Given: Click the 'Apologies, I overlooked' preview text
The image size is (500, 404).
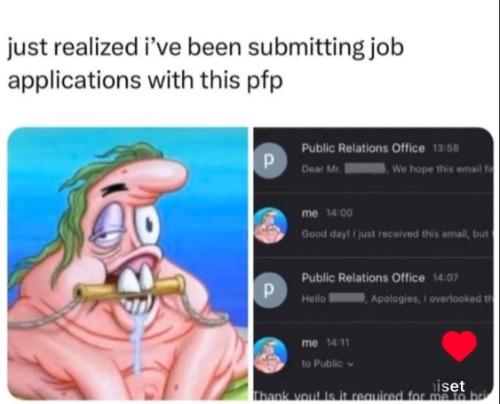Looking at the screenshot, I should coord(432,299).
